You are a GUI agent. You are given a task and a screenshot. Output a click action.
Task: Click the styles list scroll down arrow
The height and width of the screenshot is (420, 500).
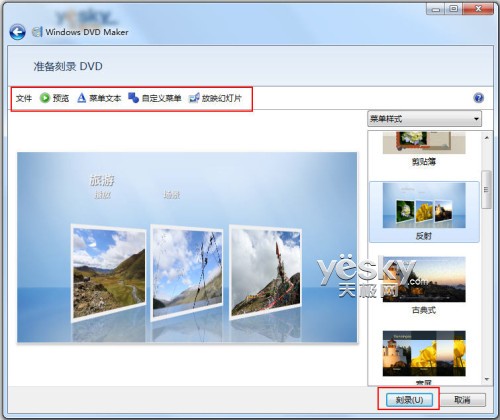tap(487, 379)
